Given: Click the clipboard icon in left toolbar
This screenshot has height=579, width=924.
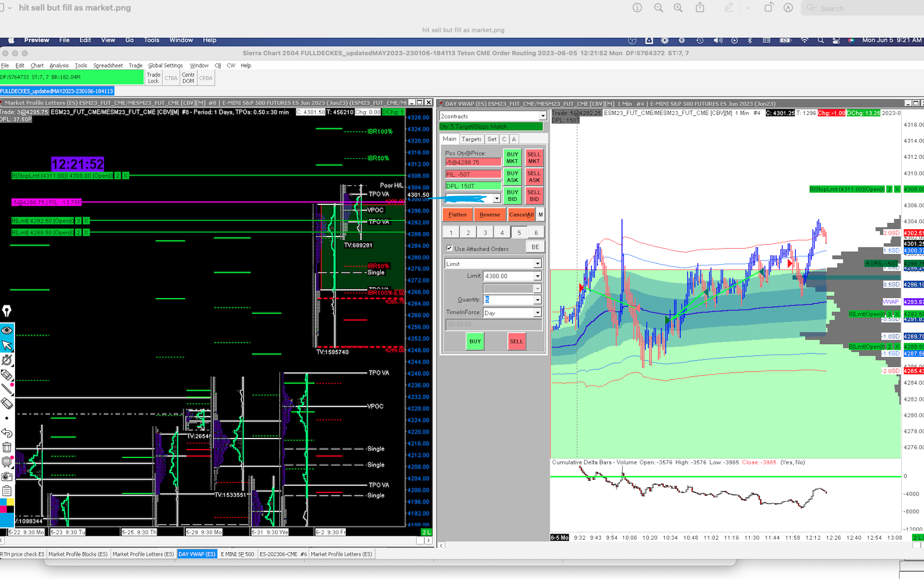Looking at the screenshot, I should [7, 491].
